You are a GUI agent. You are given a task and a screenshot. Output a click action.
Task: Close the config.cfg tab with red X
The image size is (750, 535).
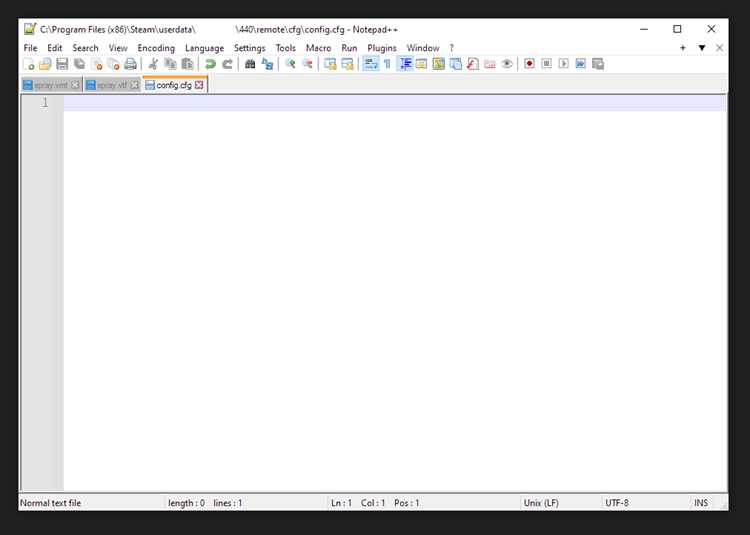(199, 85)
